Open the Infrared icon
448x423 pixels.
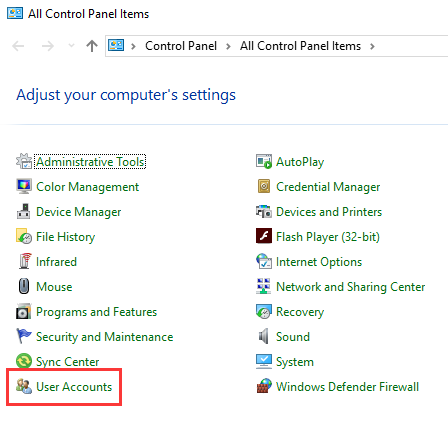point(25,261)
